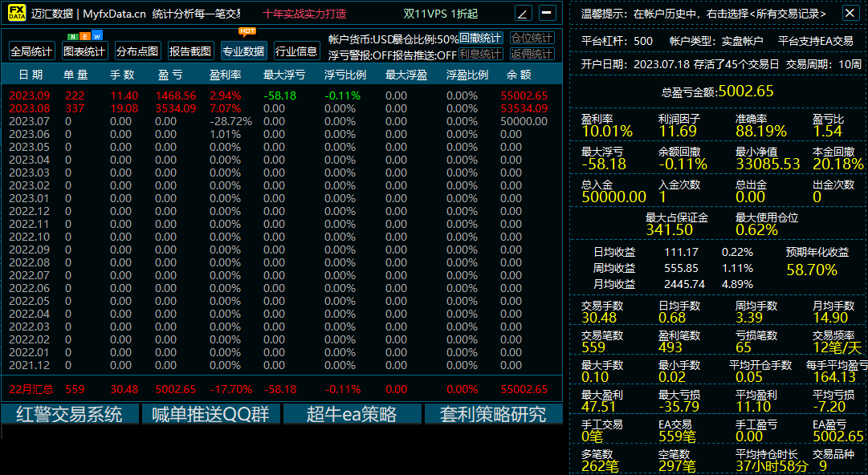Click profit value 1468.56
Image resolution: width=868 pixels, height=475 pixels.
click(x=176, y=95)
